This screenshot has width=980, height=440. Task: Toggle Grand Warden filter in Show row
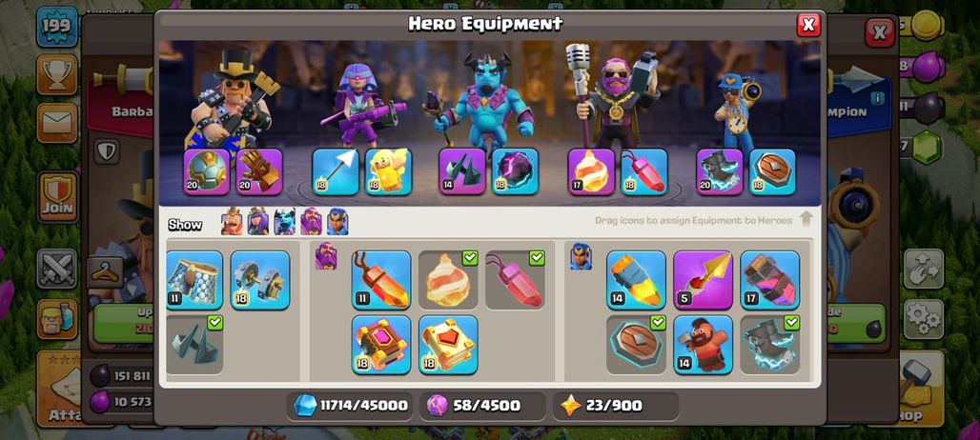pyautogui.click(x=311, y=222)
